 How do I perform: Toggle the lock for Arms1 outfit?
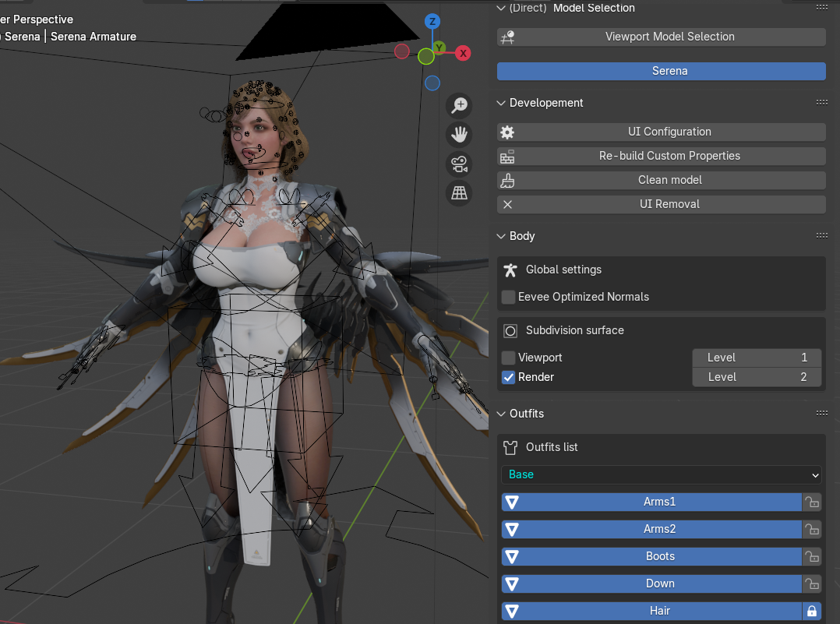click(812, 502)
